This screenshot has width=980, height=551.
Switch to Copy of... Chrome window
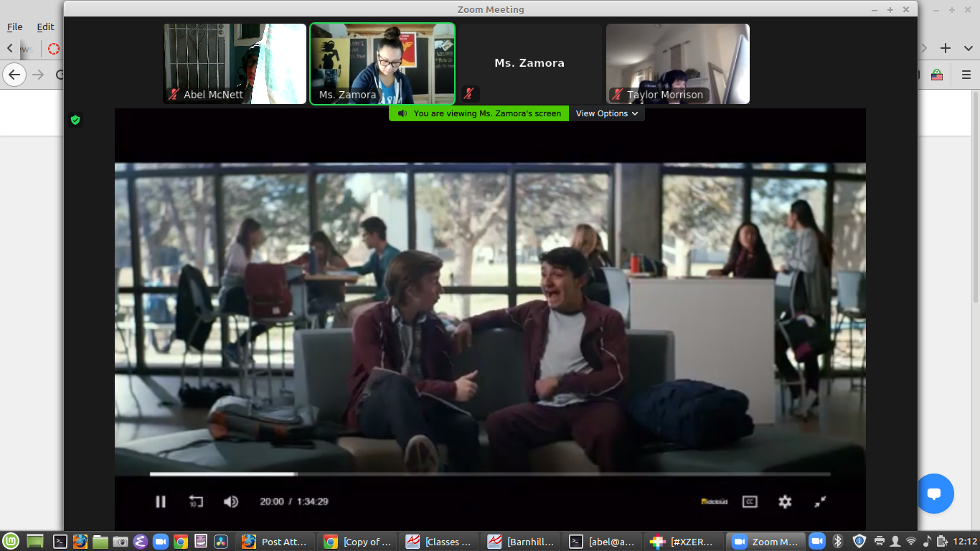[358, 542]
